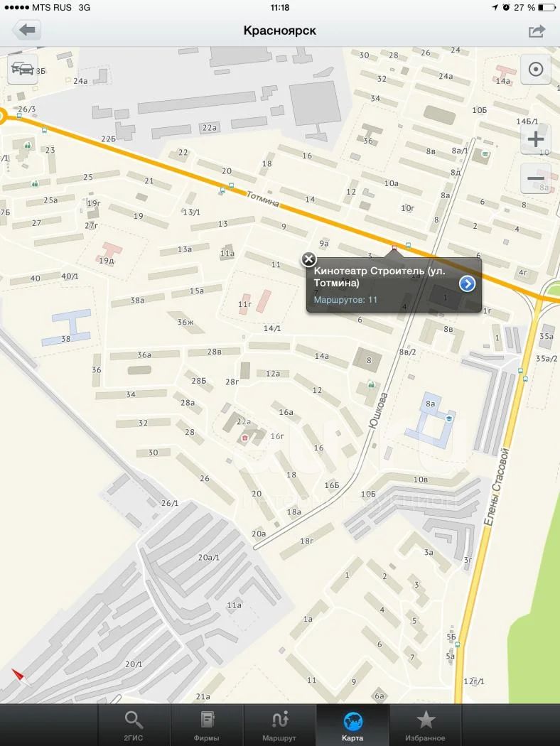
Task: Switch to the 2ГИС search tab
Action: click(134, 725)
